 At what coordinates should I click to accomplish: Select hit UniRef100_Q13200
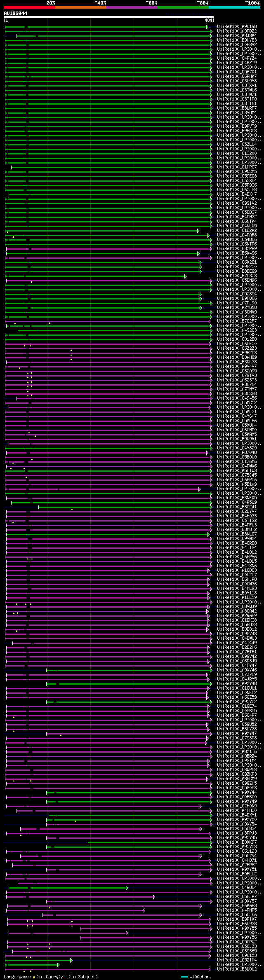point(237,154)
